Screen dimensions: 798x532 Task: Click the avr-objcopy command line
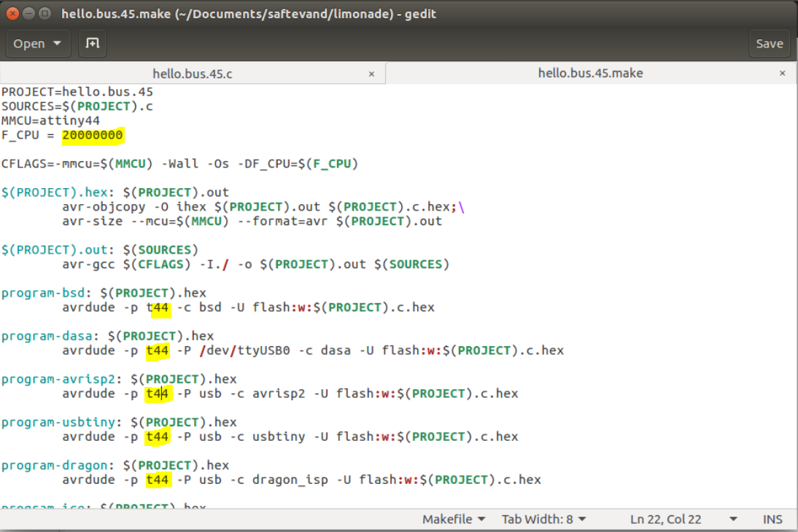coord(263,207)
